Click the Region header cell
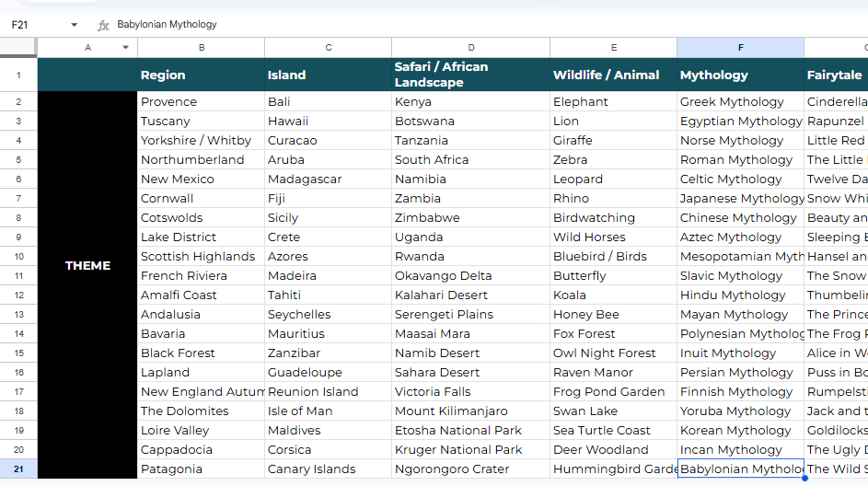868x486 pixels. click(202, 75)
